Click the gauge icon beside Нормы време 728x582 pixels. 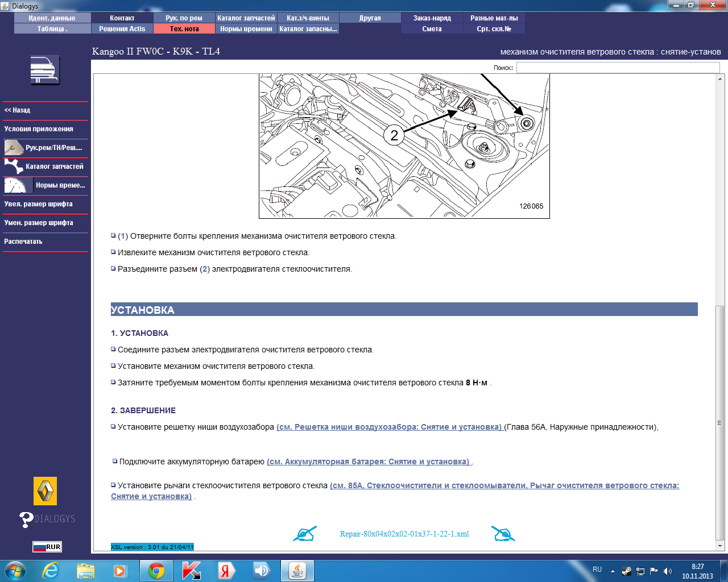tap(18, 185)
